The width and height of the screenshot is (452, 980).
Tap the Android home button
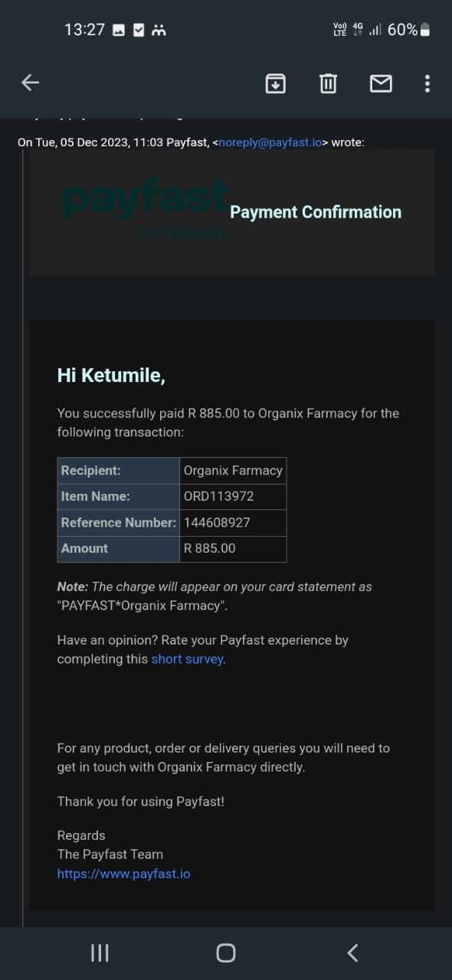pos(226,952)
